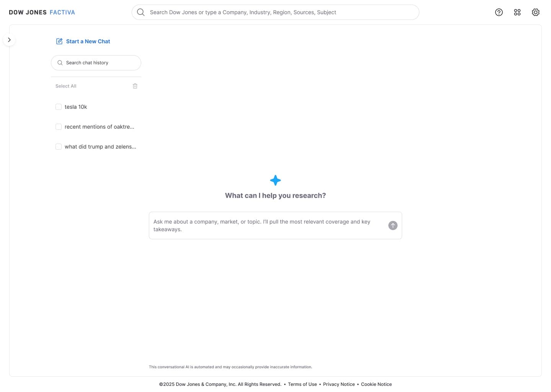
Task: Click the top search magnifier icon
Action: pos(141,12)
